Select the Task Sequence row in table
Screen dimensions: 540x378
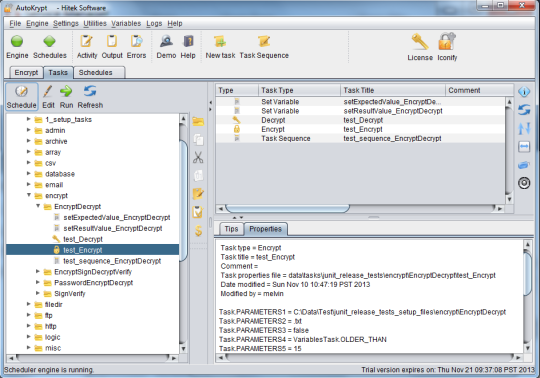[x=360, y=138]
